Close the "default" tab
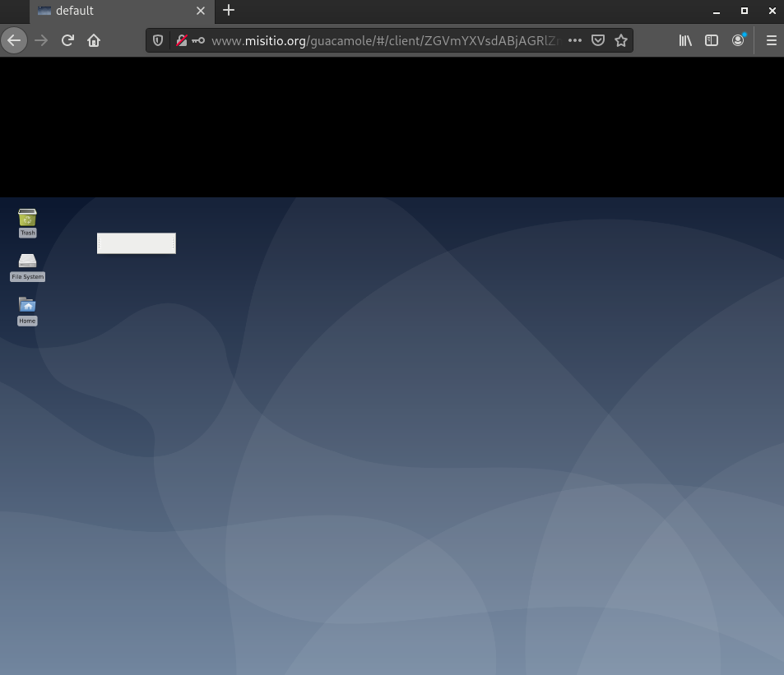 [201, 11]
